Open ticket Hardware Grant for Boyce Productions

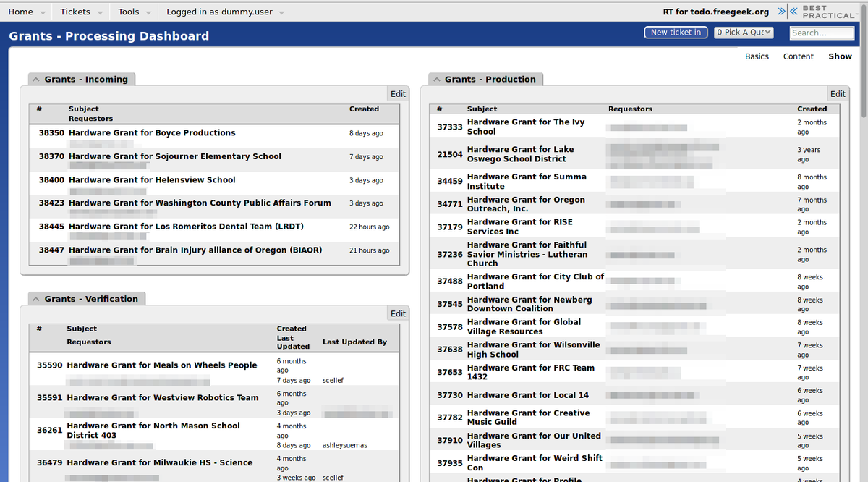pos(152,133)
